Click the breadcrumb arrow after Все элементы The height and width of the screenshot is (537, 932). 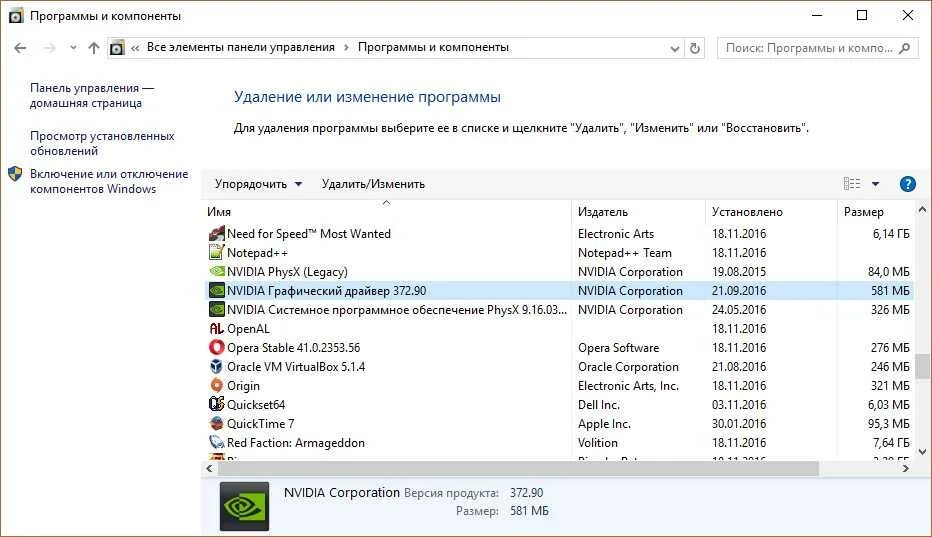pos(346,48)
